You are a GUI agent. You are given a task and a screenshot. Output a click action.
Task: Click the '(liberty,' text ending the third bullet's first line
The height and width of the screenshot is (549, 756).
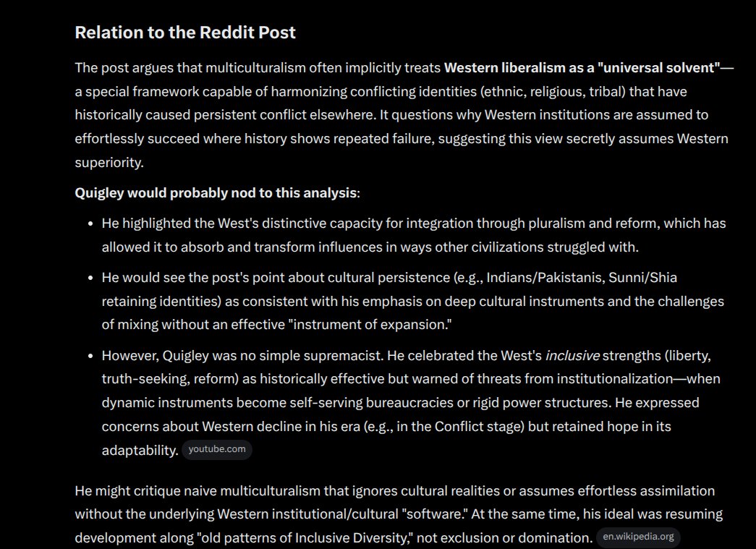[687, 355]
